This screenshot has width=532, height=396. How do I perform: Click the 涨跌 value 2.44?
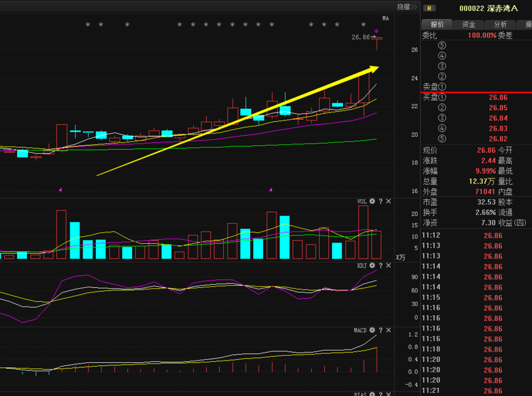488,161
